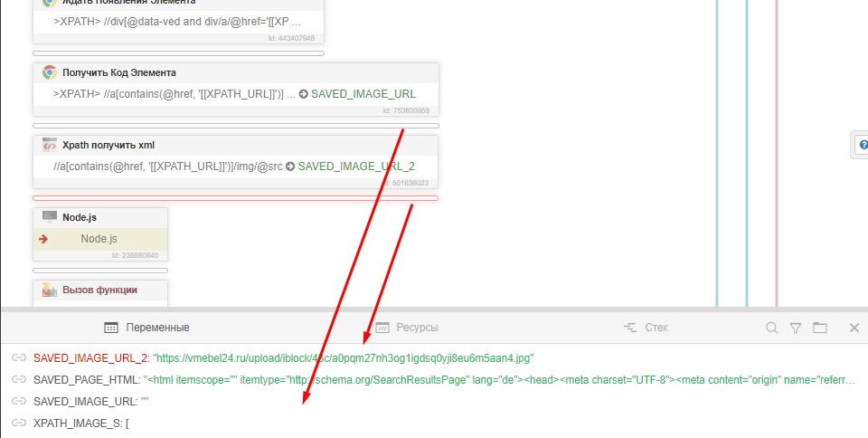Click the Chrome icon on Получить Код Элемента
Image resolution: width=868 pixels, height=438 pixels.
click(x=50, y=72)
